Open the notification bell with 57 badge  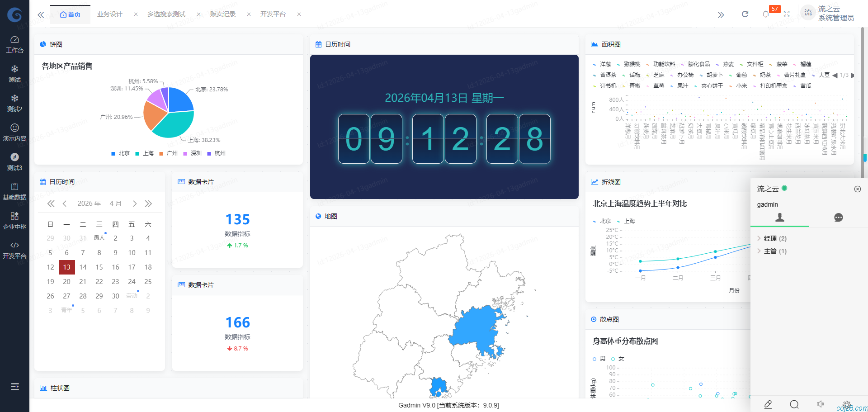coord(766,14)
